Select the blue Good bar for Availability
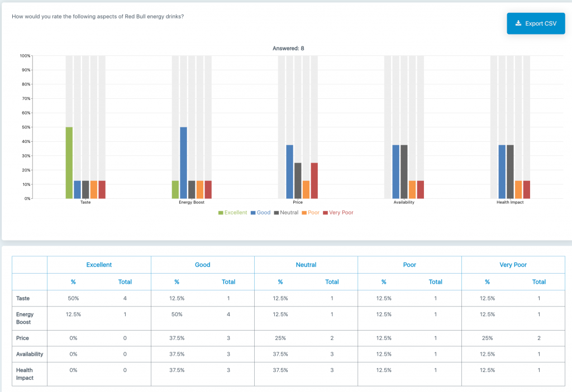This screenshot has height=392, width=572. [x=396, y=172]
